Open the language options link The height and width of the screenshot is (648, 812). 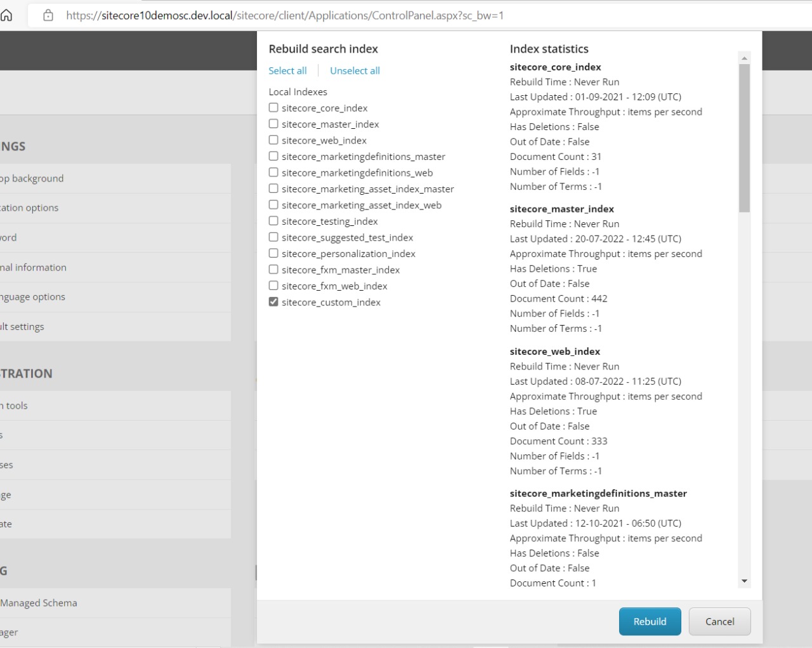[33, 296]
